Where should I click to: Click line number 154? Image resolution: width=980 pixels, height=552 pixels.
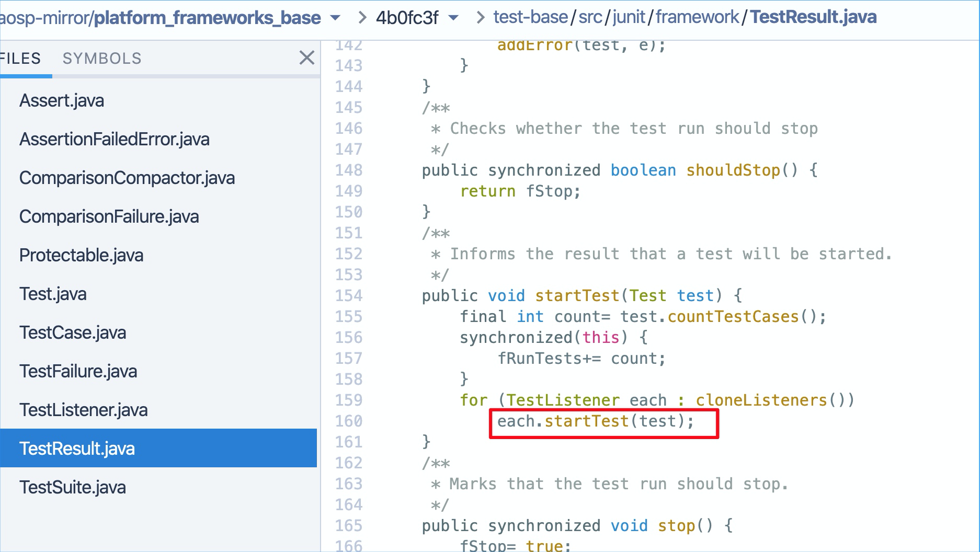(349, 296)
